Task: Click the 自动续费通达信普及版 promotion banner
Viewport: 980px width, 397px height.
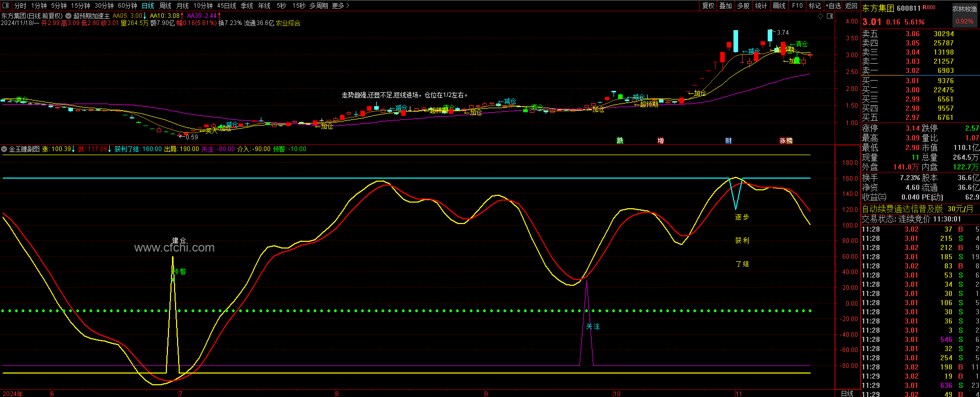Action: 917,209
